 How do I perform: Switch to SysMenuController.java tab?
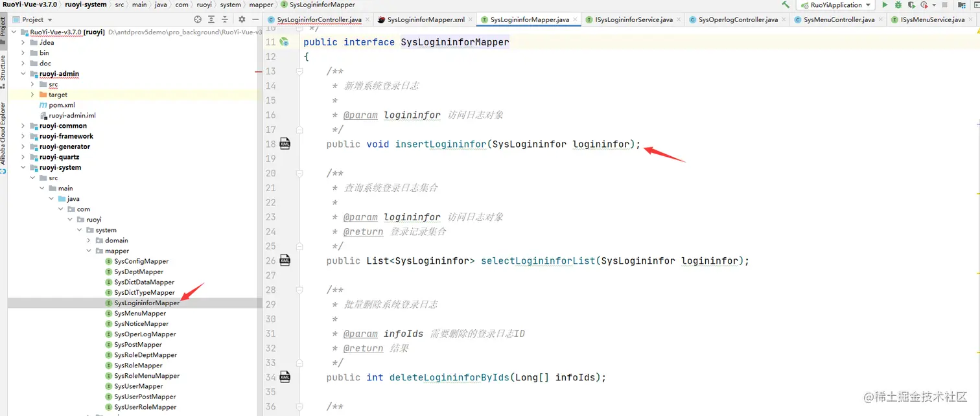point(839,19)
